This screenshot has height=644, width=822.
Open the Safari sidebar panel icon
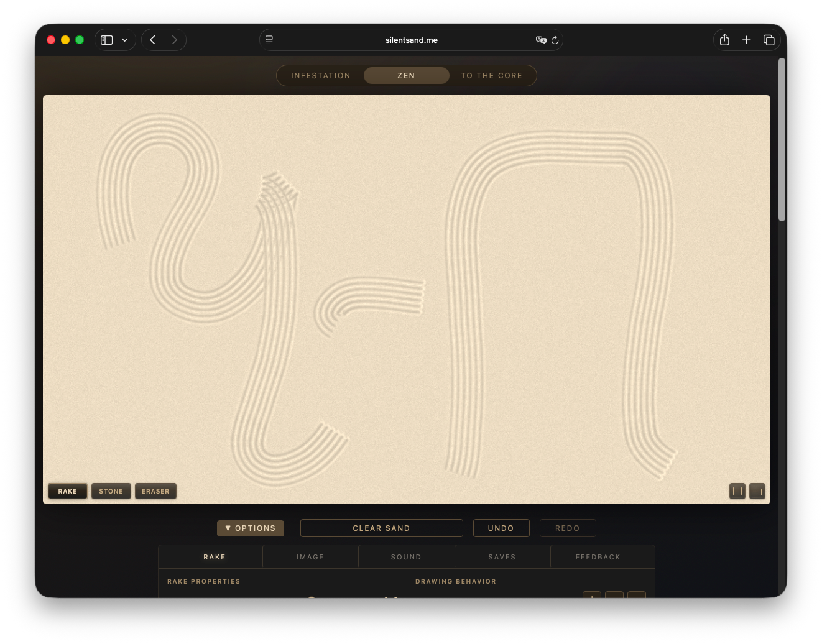click(107, 40)
